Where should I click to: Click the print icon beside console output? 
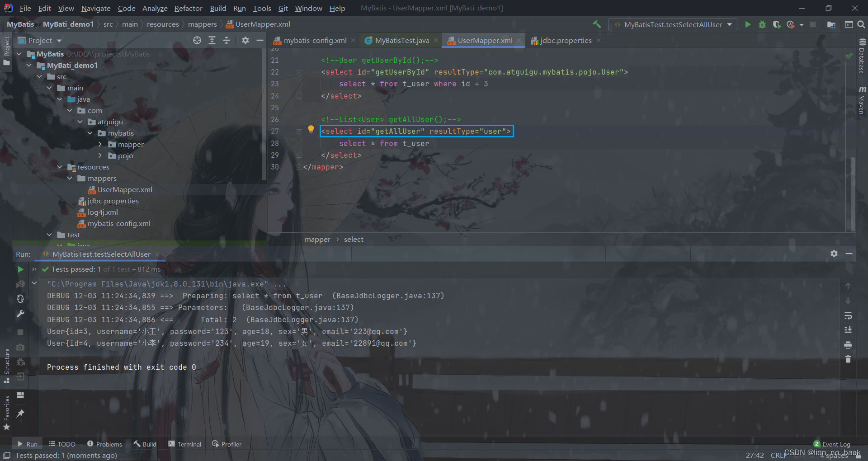pos(848,345)
